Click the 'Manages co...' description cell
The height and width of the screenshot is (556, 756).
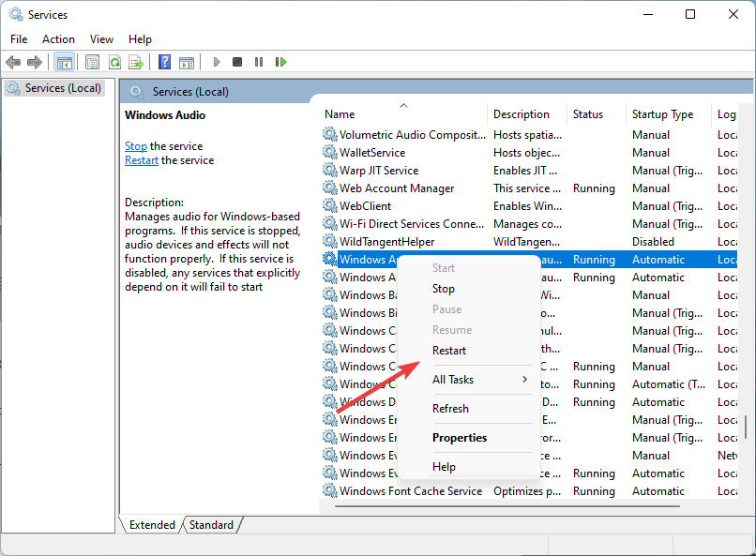[527, 224]
